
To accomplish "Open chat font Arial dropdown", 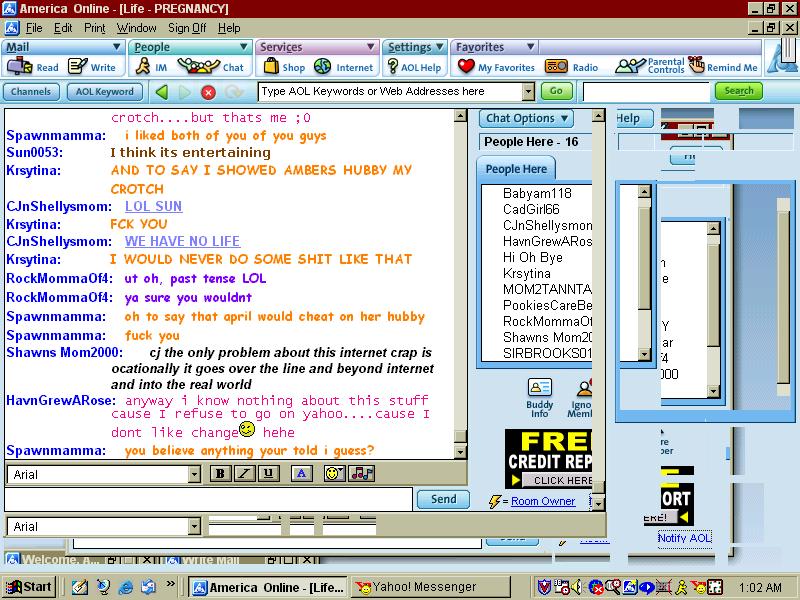I will point(193,474).
